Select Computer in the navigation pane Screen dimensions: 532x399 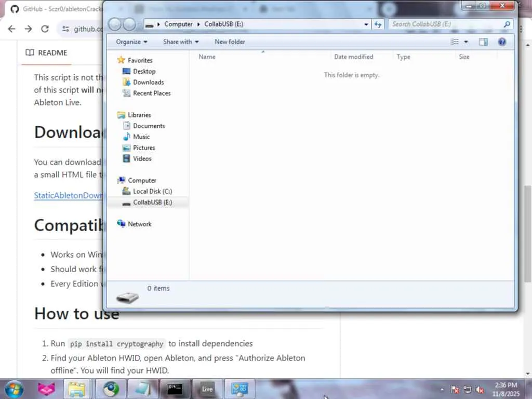pyautogui.click(x=142, y=180)
